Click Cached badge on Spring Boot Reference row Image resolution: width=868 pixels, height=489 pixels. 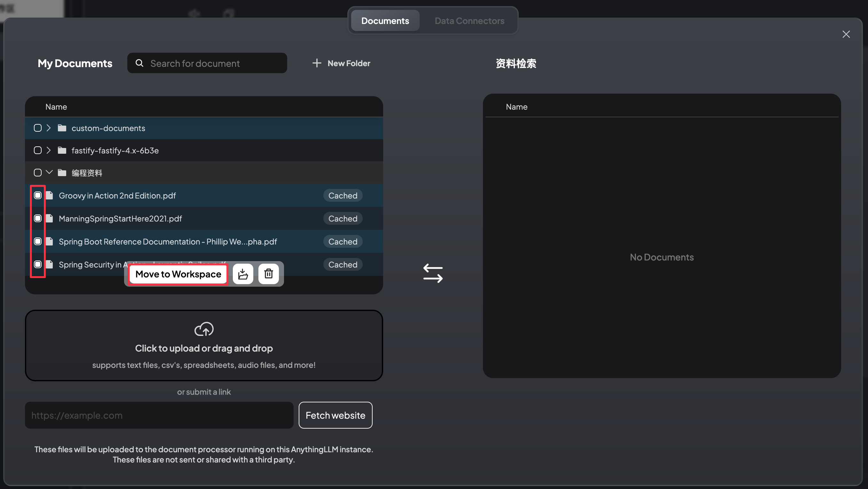pyautogui.click(x=343, y=241)
